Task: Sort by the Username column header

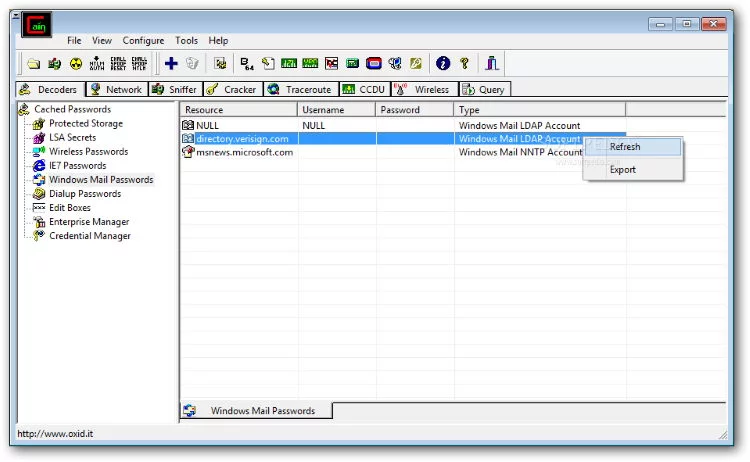Action: coord(337,110)
